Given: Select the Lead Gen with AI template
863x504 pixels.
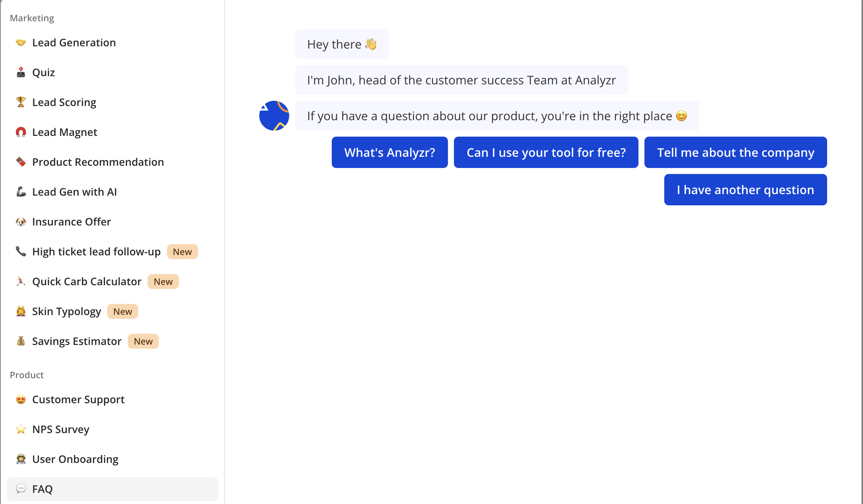Looking at the screenshot, I should coord(74,192).
